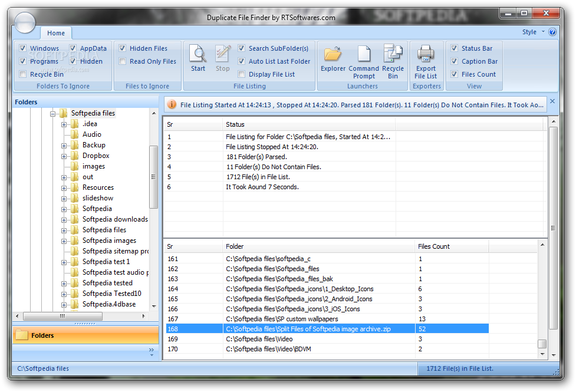Select row 168 Split Files archive.zip

(327, 329)
